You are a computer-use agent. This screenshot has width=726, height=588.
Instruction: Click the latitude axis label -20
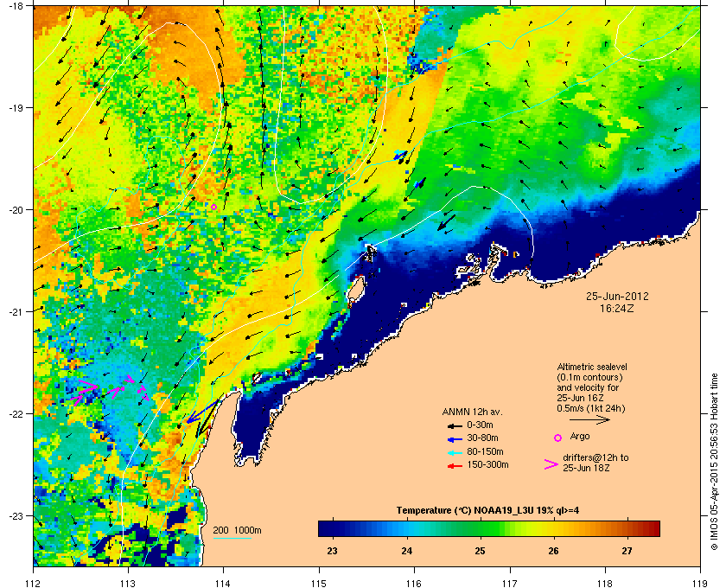click(x=15, y=209)
